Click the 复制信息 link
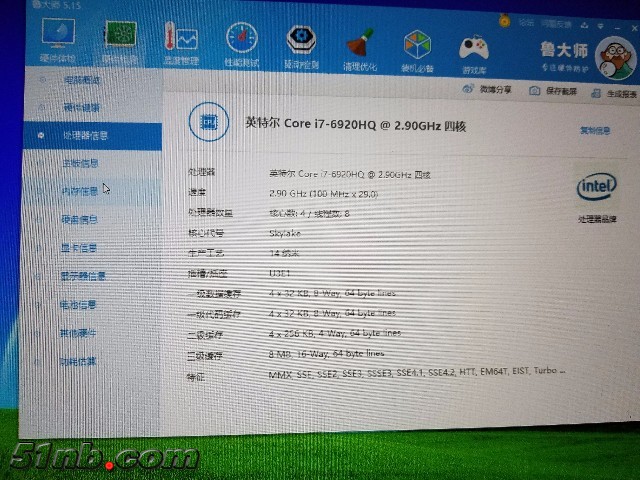640x480 pixels. click(x=595, y=131)
